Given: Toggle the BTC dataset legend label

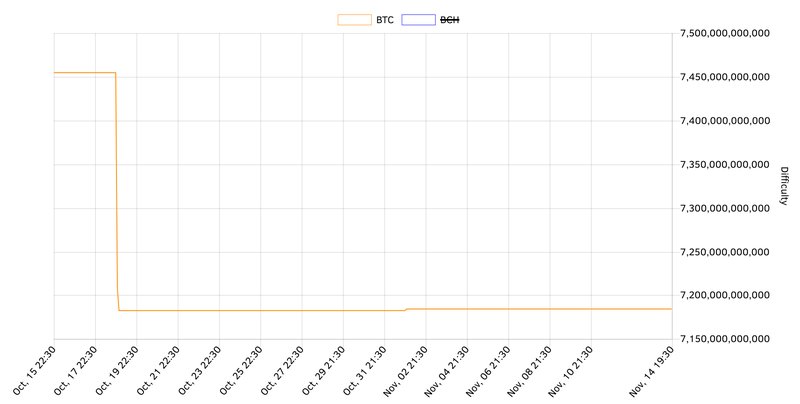Looking at the screenshot, I should click(385, 19).
